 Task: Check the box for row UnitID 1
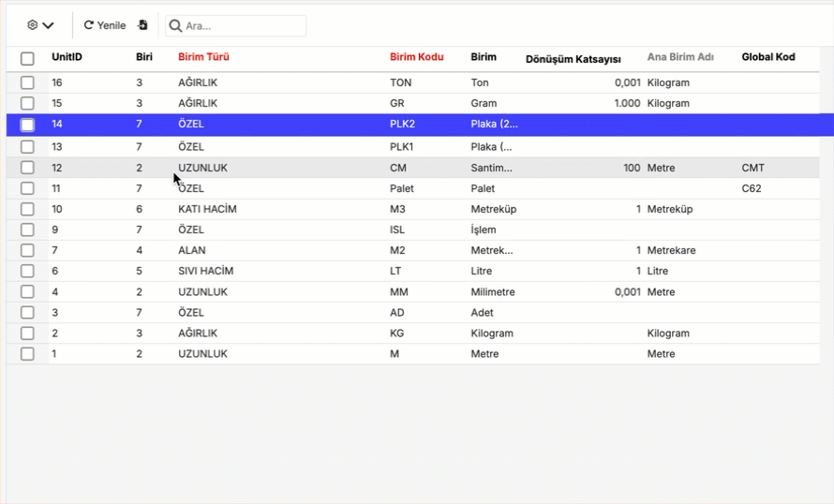[x=27, y=354]
